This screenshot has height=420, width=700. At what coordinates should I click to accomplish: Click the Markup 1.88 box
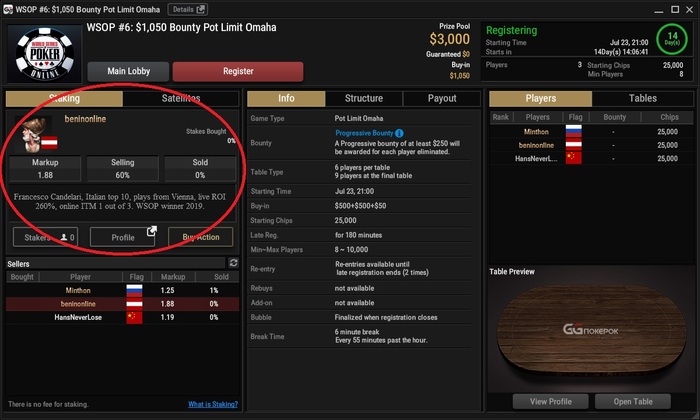click(x=45, y=168)
